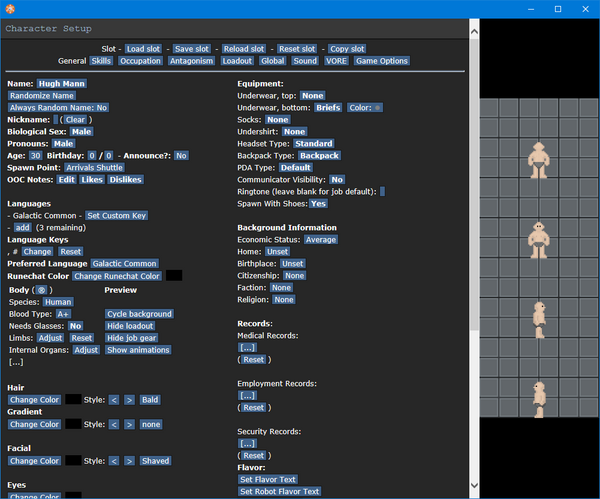Viewport: 600px width, 499px height.
Task: Toggle Hide loadout preview option
Action: pyautogui.click(x=130, y=326)
